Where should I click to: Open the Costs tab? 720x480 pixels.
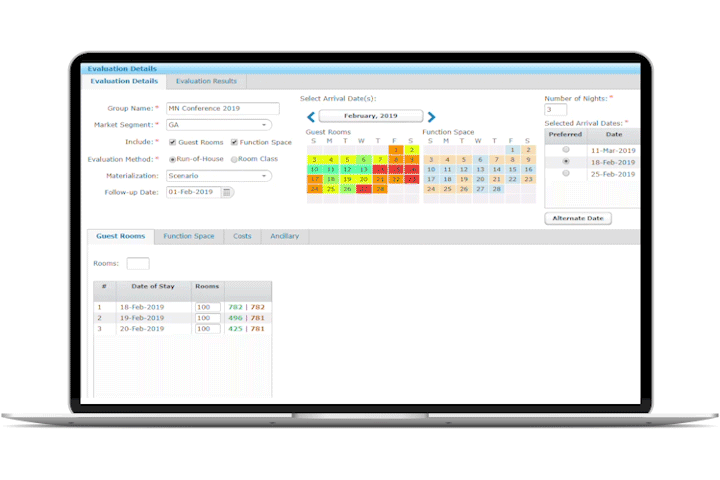(242, 236)
